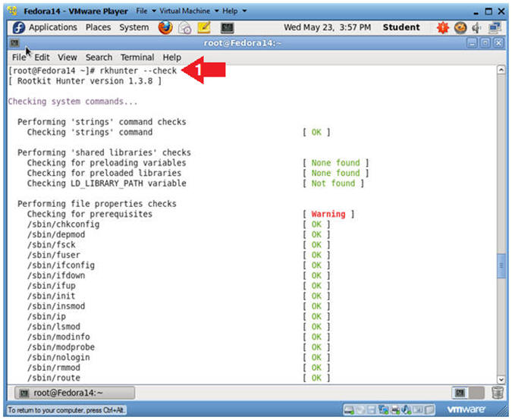
Task: Click 'Checking LD_LIBRARY_PATH variable' line
Action: point(107,183)
